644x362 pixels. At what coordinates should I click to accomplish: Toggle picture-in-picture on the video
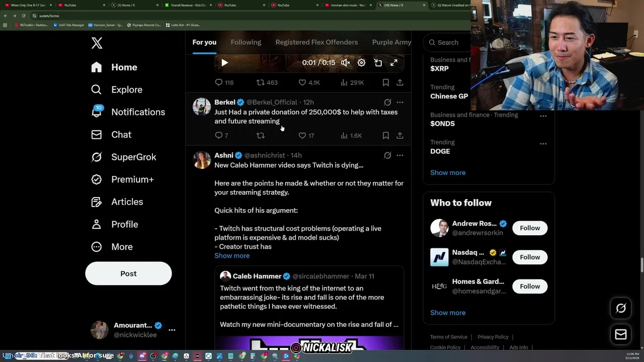coord(378,63)
